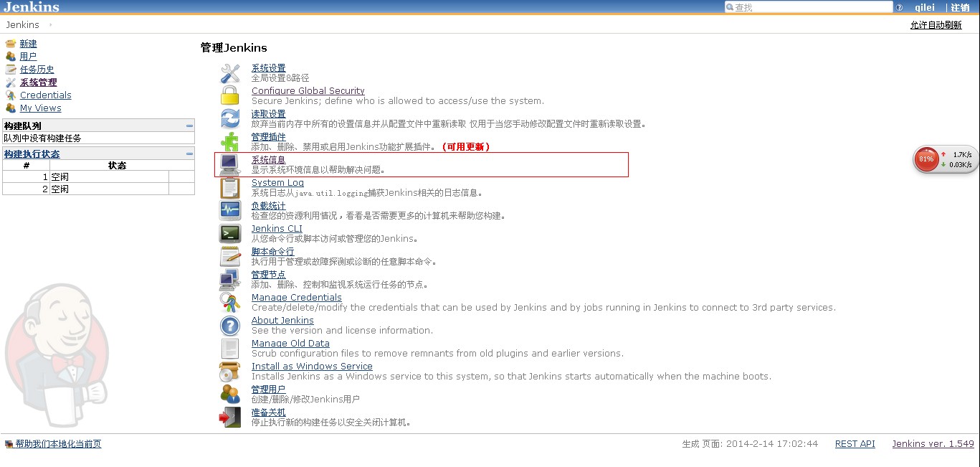Open the REST API footer link
The height and width of the screenshot is (467, 980).
click(855, 444)
